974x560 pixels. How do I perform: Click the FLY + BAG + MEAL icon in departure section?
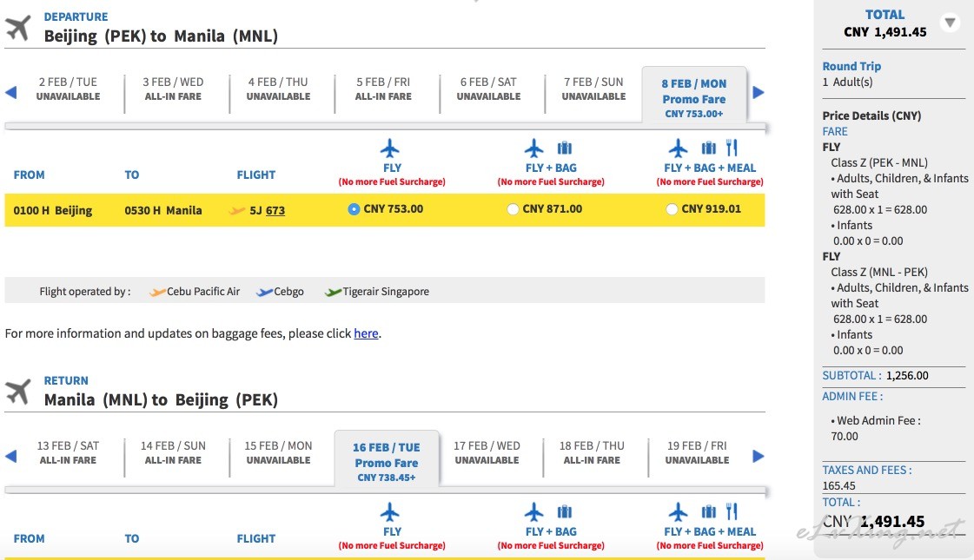704,148
